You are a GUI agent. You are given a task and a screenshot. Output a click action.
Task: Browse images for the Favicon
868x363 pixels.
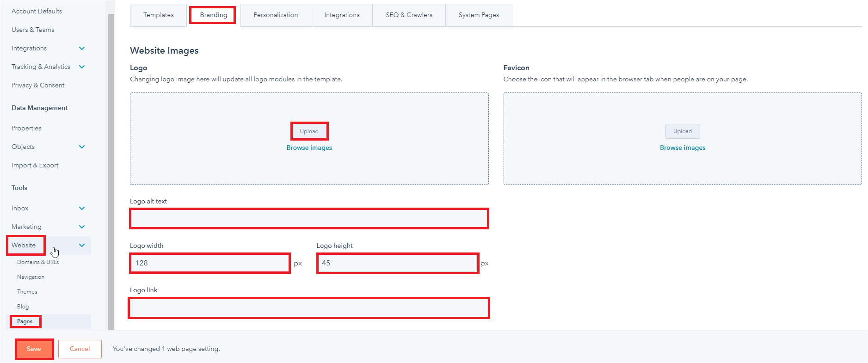(x=682, y=148)
